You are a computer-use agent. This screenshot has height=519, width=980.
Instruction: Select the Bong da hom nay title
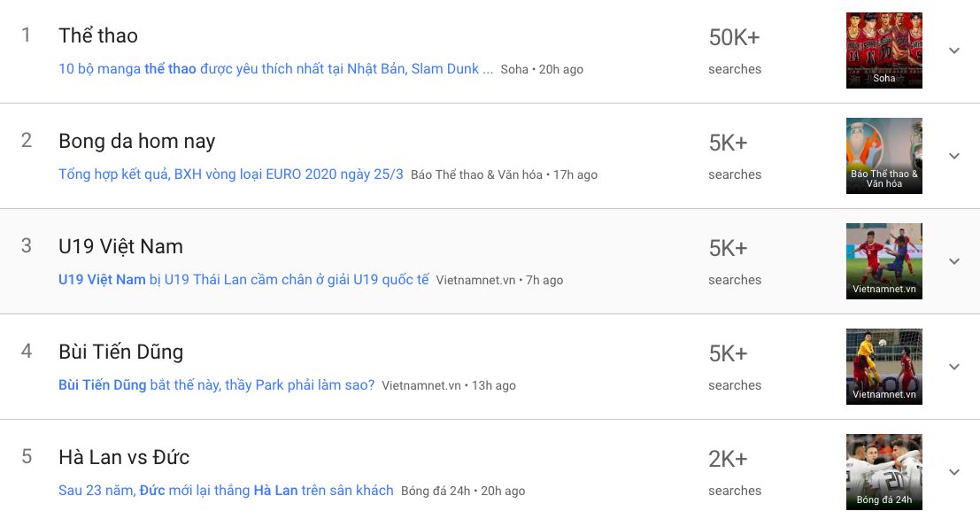[x=136, y=142]
